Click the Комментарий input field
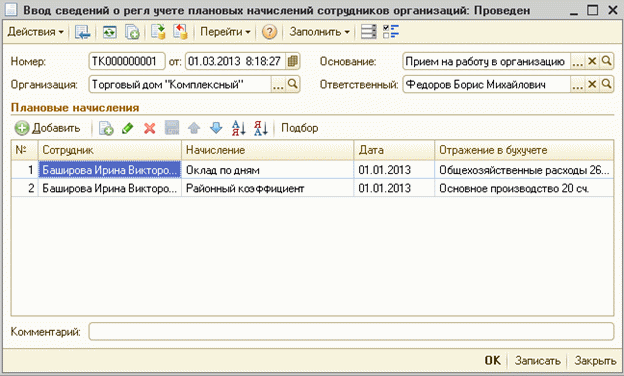 coord(351,331)
